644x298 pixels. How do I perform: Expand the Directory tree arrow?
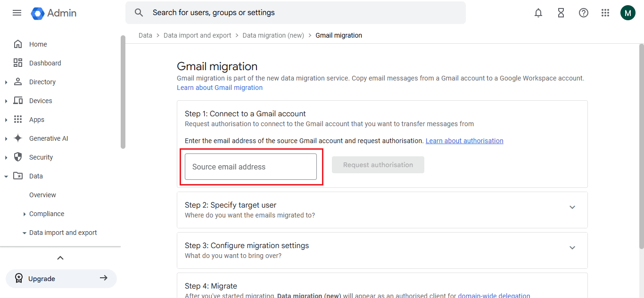(6, 82)
